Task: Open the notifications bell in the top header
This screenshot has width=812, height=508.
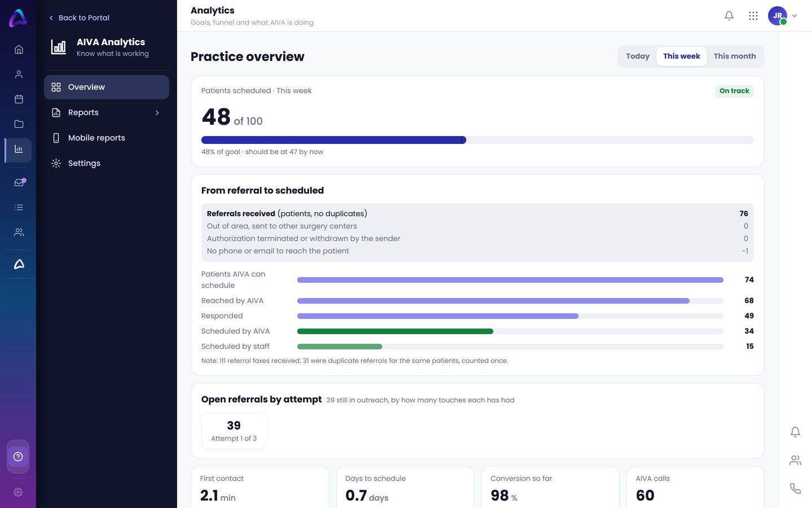Action: click(x=729, y=16)
